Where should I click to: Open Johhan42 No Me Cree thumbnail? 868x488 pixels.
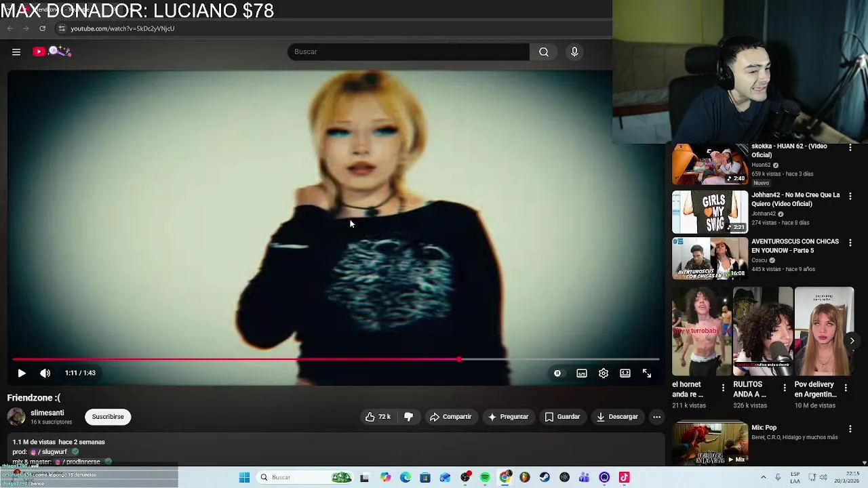pos(710,212)
